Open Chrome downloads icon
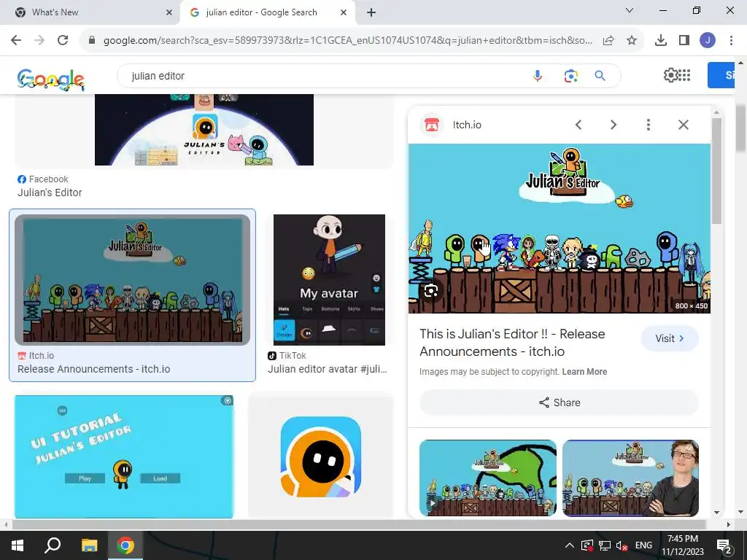The image size is (747, 560). (x=661, y=41)
